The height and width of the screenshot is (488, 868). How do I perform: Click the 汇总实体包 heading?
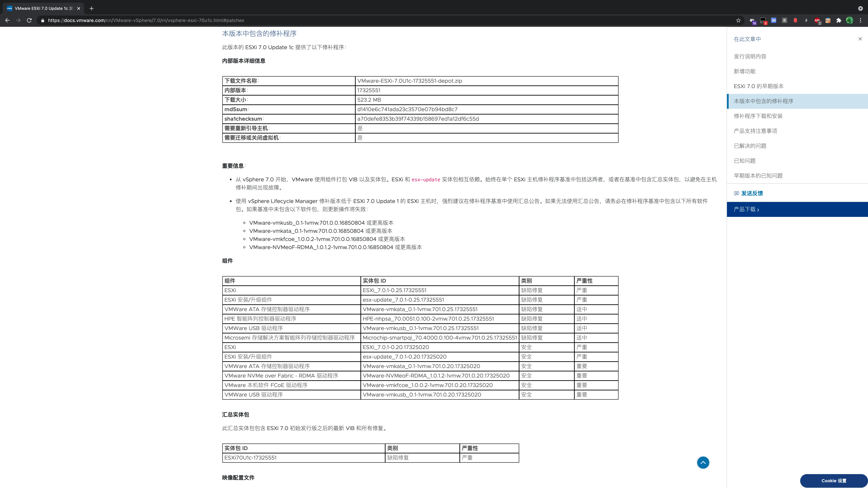coord(235,415)
